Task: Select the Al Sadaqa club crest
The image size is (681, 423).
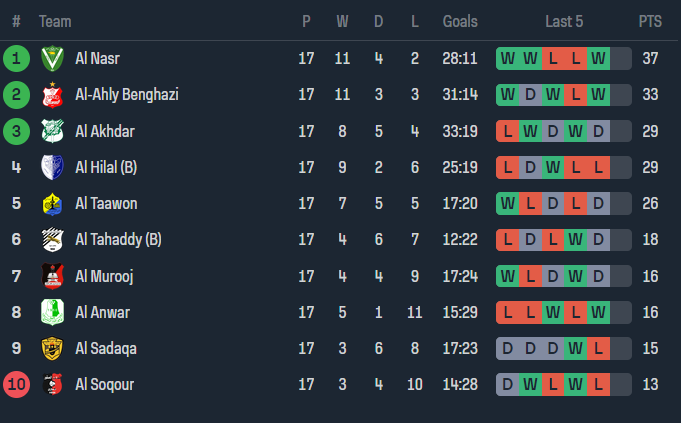Action: (52, 348)
